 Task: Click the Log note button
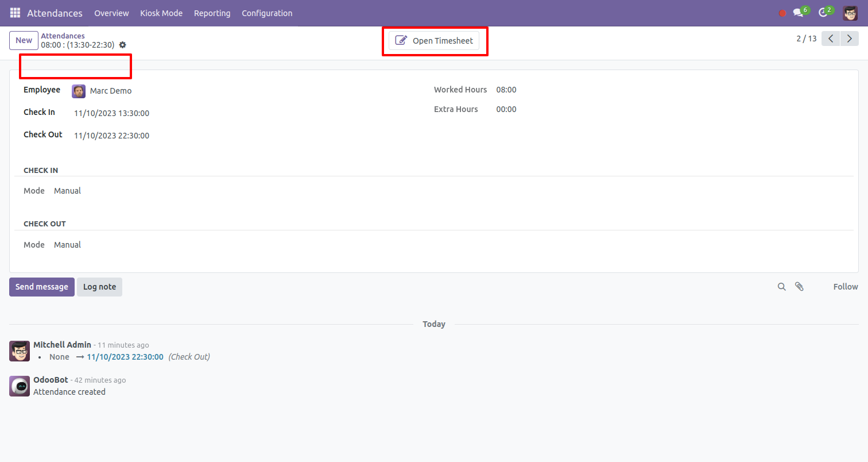[x=99, y=287]
